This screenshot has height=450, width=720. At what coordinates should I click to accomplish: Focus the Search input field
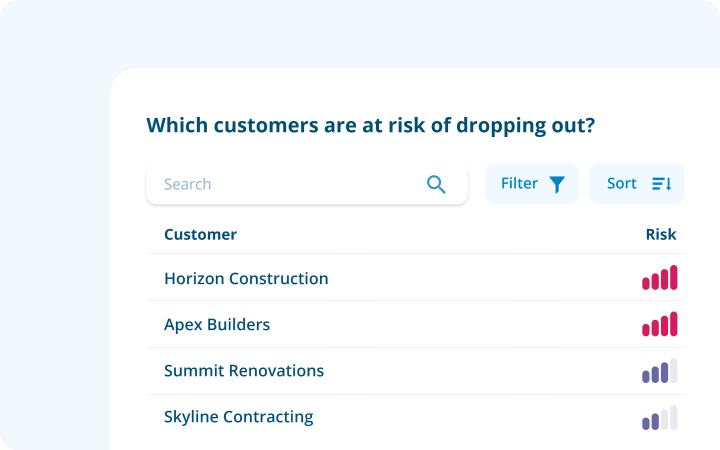click(307, 184)
